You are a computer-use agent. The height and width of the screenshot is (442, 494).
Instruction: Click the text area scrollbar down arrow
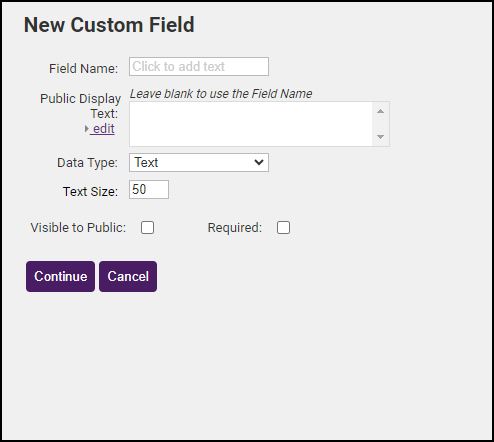[x=380, y=137]
